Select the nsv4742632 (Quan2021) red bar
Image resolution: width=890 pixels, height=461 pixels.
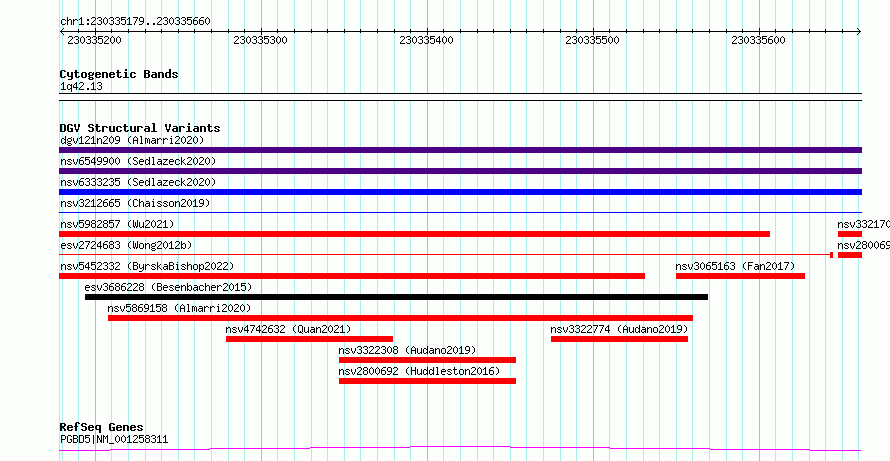pos(309,339)
